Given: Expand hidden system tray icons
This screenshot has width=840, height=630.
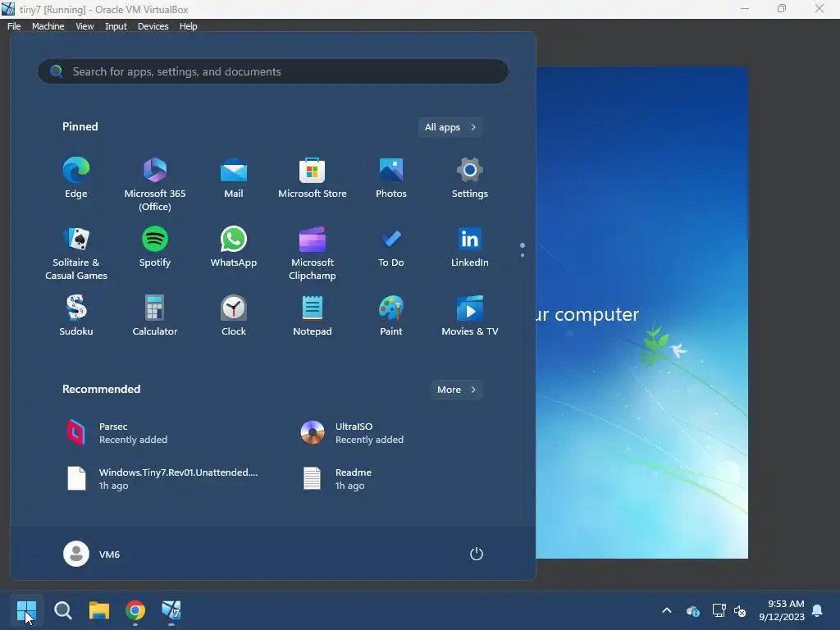Looking at the screenshot, I should tap(667, 610).
